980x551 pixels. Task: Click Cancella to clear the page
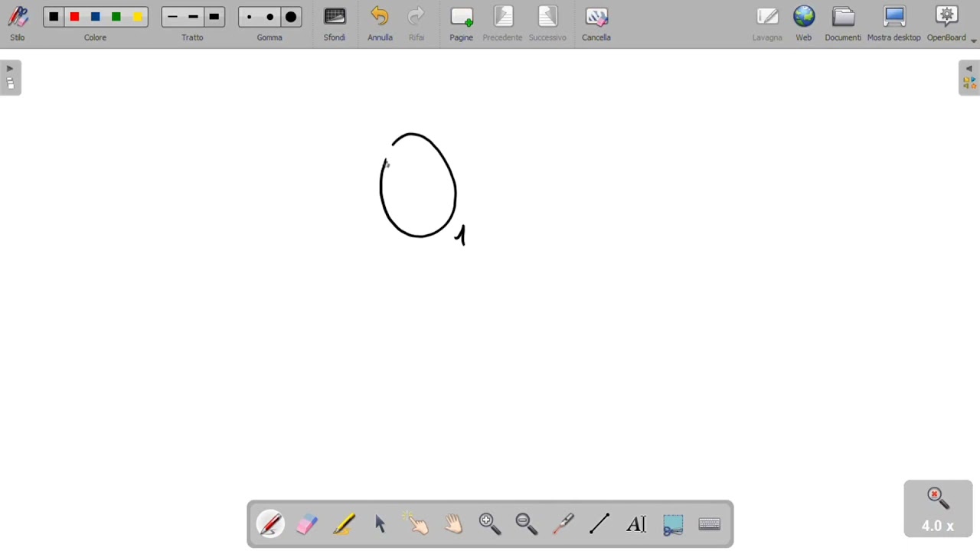[596, 24]
